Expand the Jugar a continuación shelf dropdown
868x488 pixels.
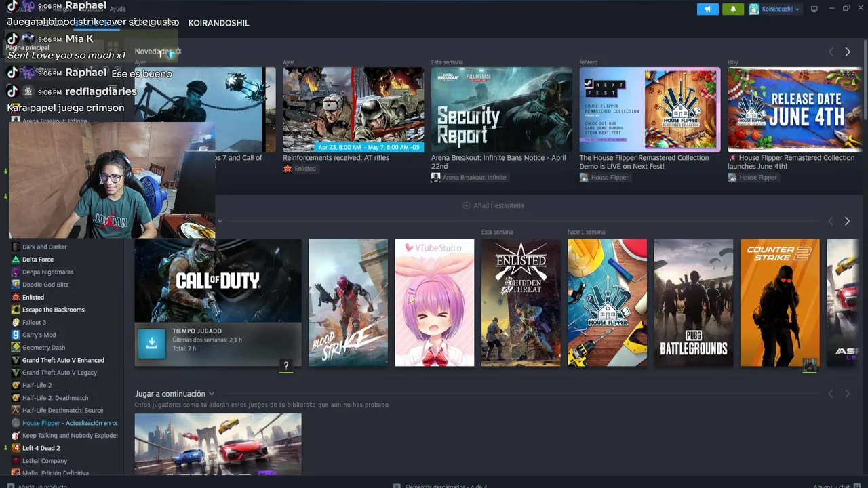[212, 394]
